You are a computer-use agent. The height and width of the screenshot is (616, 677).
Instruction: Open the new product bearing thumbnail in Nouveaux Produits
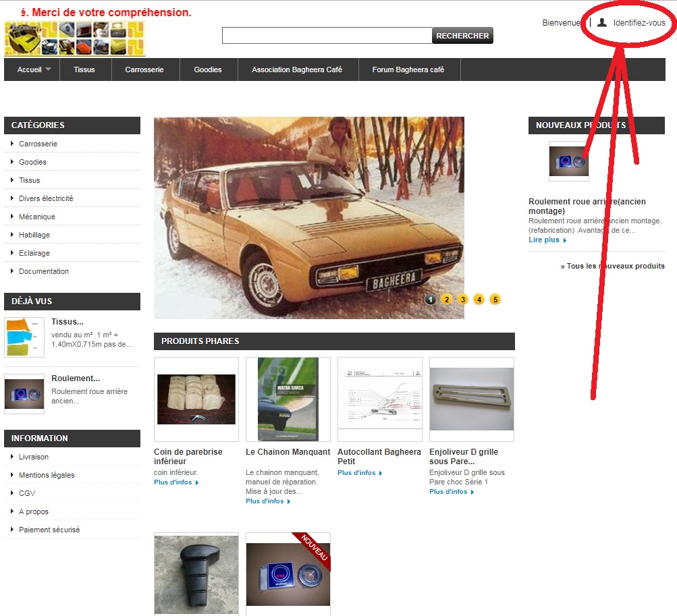click(568, 162)
